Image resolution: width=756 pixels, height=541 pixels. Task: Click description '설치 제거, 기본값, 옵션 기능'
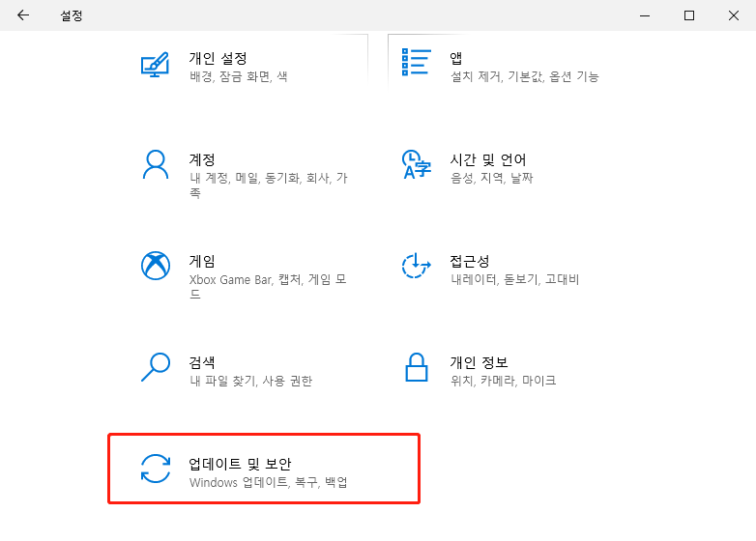(x=525, y=76)
